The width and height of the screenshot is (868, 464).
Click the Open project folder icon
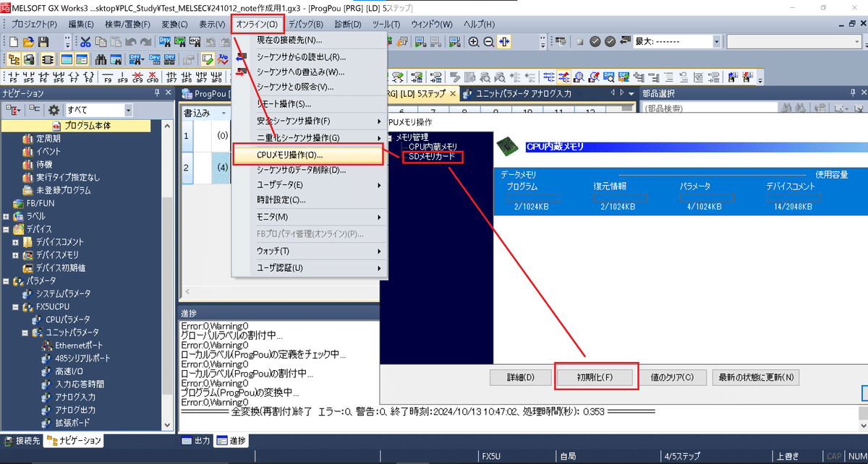click(x=29, y=42)
